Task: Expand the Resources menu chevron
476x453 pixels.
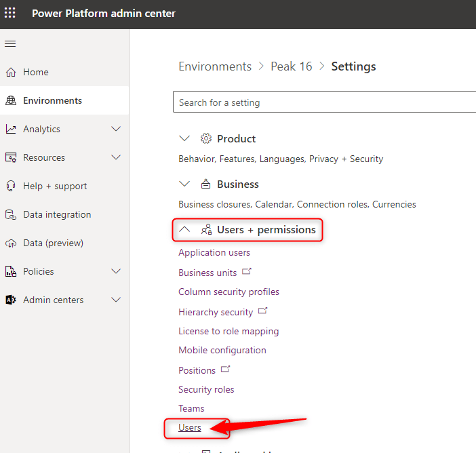Action: tap(116, 157)
